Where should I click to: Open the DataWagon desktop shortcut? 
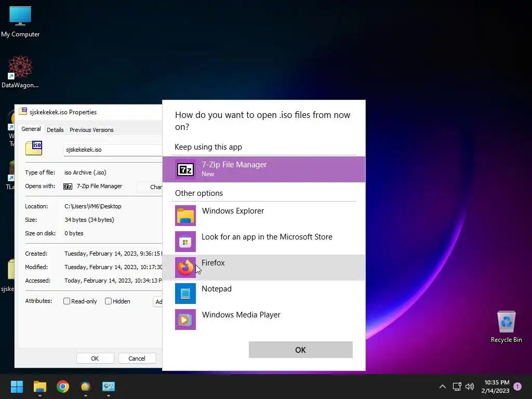pyautogui.click(x=20, y=72)
